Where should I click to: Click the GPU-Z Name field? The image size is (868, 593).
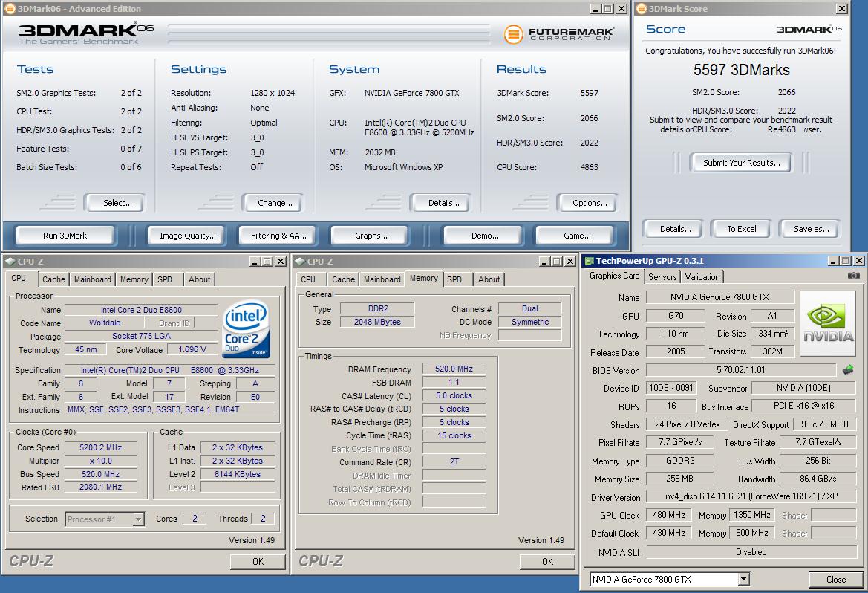pyautogui.click(x=719, y=297)
